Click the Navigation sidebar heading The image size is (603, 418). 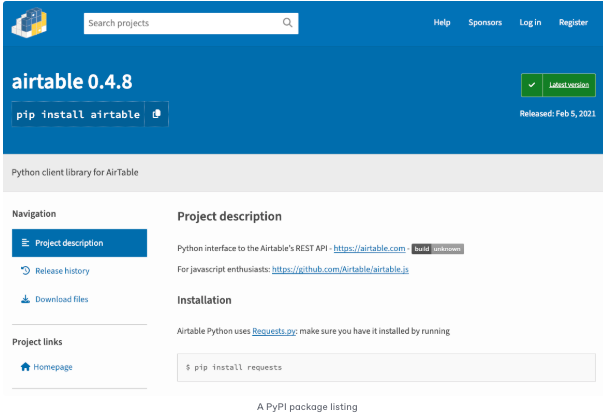pyautogui.click(x=34, y=214)
